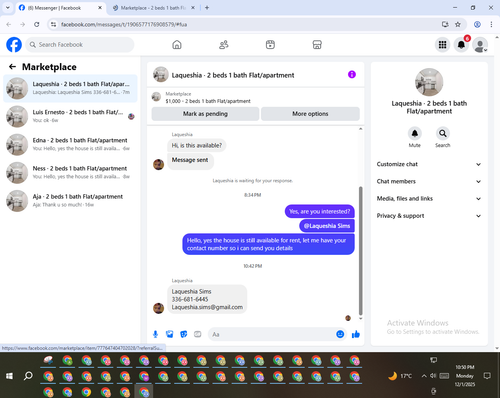500x398 pixels.
Task: Open the Windows taskbar search
Action: point(28,376)
